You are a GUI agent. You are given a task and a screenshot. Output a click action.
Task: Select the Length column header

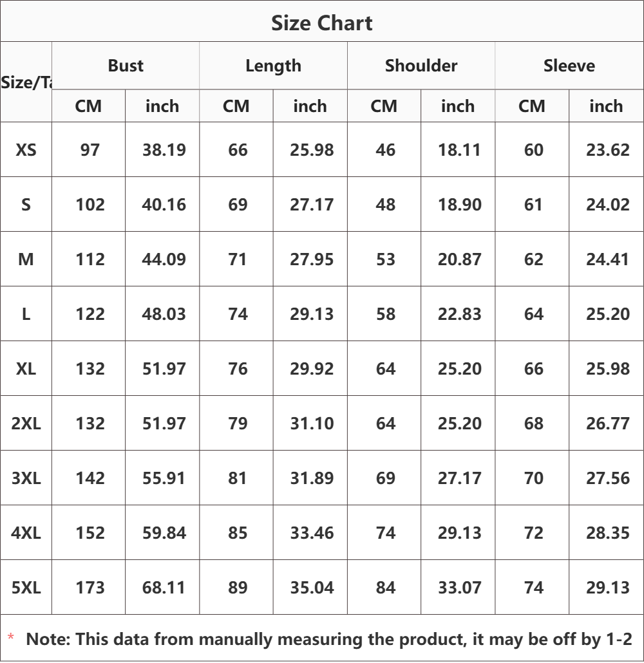tap(273, 66)
